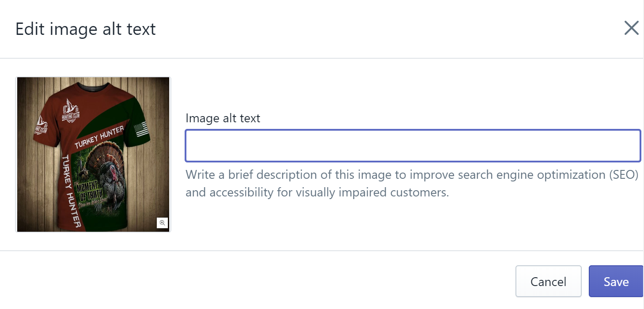Click the magnifier zoom icon on the image
This screenshot has height=309, width=644.
point(162,223)
